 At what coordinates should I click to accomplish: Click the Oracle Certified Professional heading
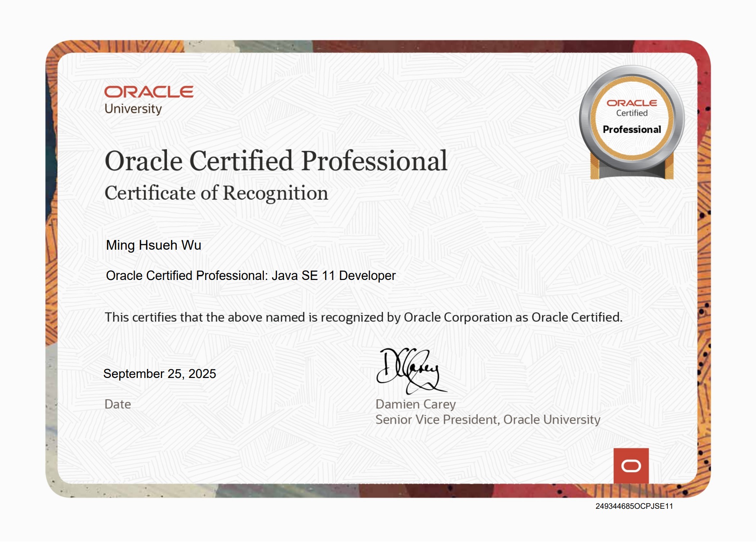click(x=276, y=161)
